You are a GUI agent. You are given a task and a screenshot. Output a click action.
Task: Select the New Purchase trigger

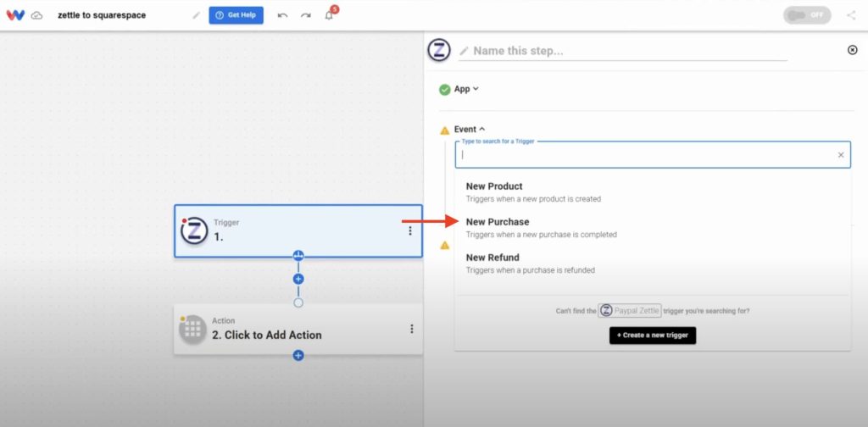(x=653, y=227)
